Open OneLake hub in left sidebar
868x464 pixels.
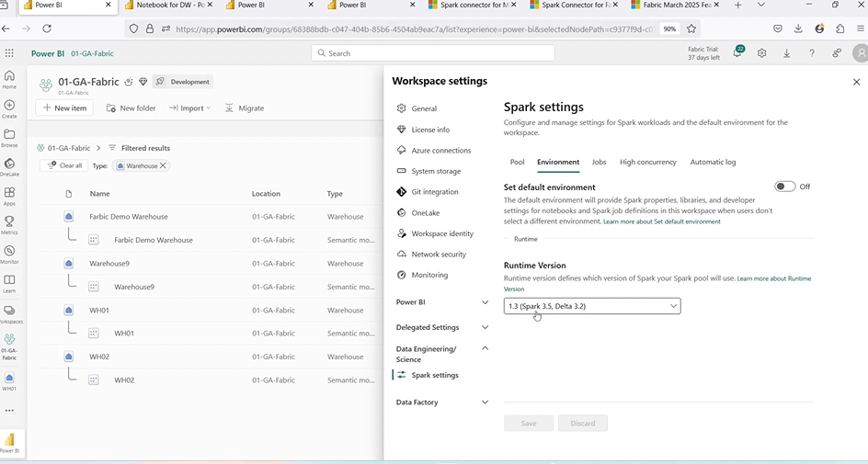click(x=9, y=167)
